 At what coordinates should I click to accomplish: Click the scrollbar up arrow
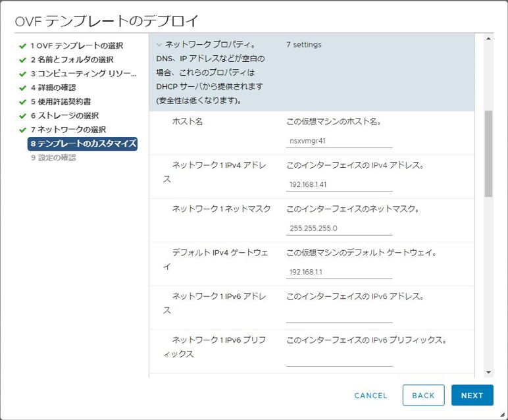pyautogui.click(x=488, y=39)
